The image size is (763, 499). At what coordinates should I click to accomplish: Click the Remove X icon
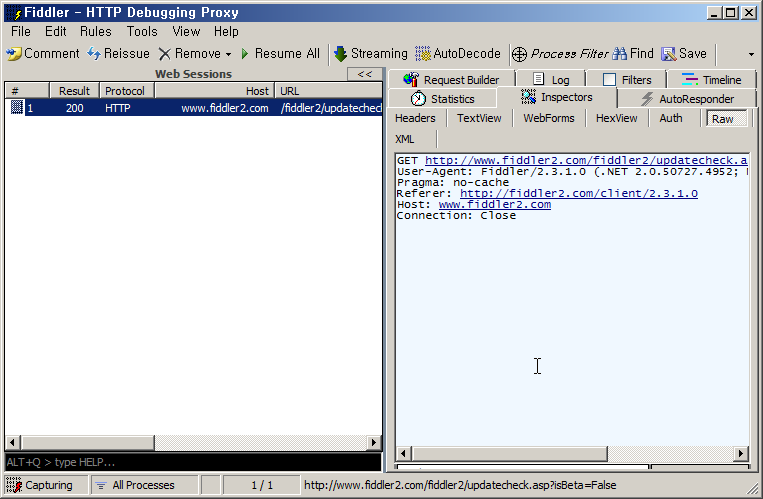pos(164,54)
